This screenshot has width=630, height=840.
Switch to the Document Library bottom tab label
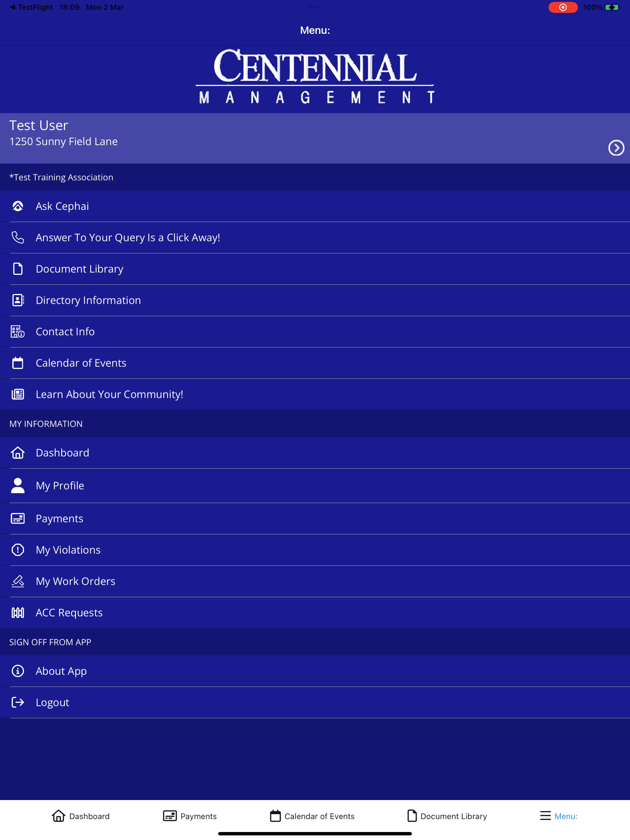(453, 816)
